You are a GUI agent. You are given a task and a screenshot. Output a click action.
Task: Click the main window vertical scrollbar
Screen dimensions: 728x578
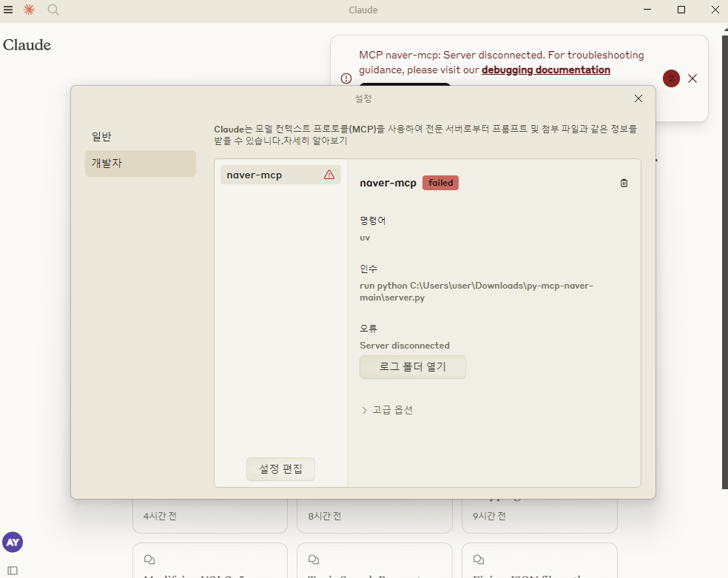(x=725, y=261)
